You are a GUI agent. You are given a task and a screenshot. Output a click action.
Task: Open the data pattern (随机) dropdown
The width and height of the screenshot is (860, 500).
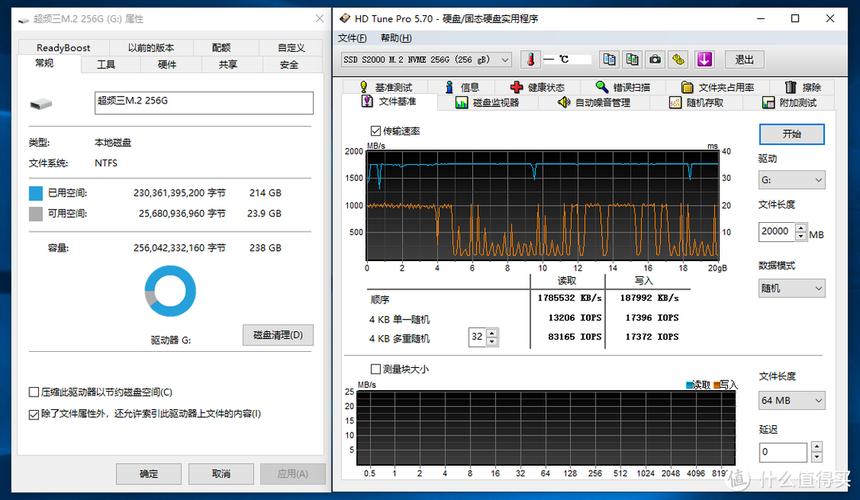(792, 288)
